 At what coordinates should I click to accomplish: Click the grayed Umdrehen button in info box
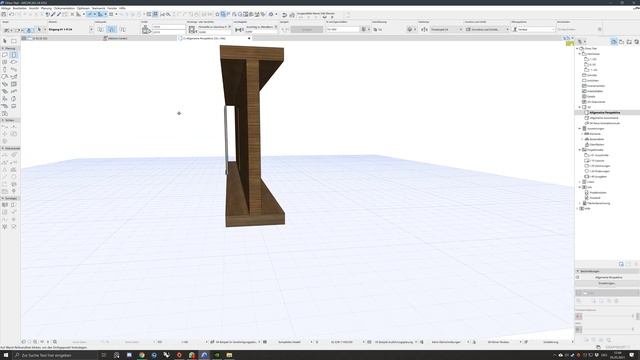tap(307, 29)
